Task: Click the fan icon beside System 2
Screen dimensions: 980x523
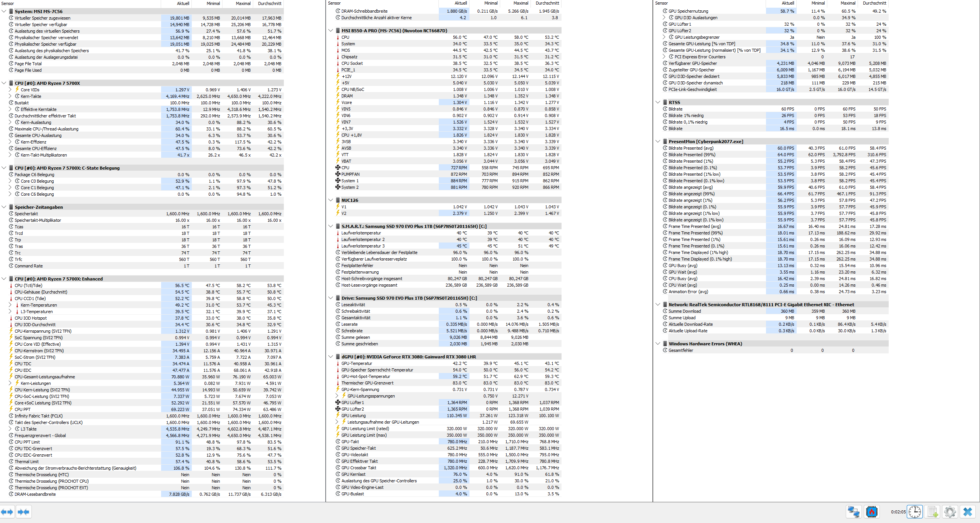Action: point(338,187)
